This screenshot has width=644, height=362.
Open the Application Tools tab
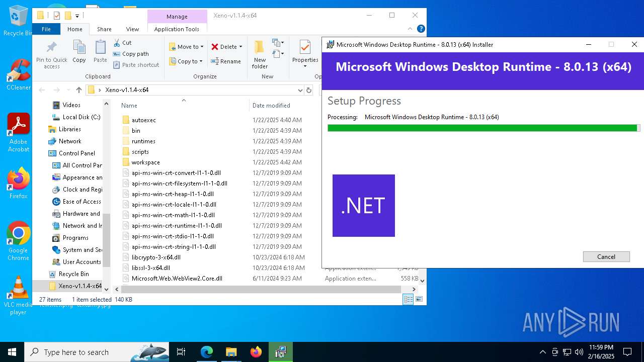pos(177,29)
